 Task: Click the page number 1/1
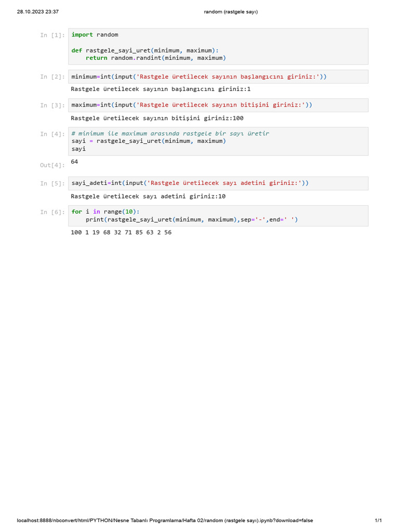pos(378,521)
